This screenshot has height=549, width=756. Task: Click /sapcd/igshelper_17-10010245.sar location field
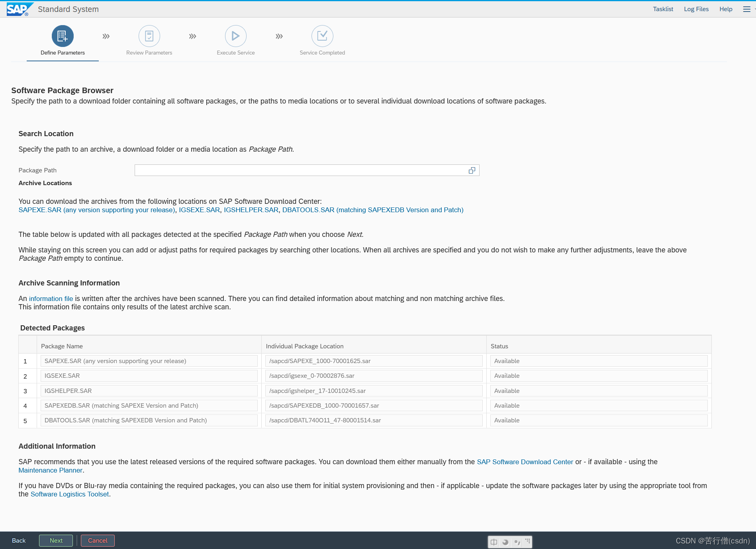[374, 391]
